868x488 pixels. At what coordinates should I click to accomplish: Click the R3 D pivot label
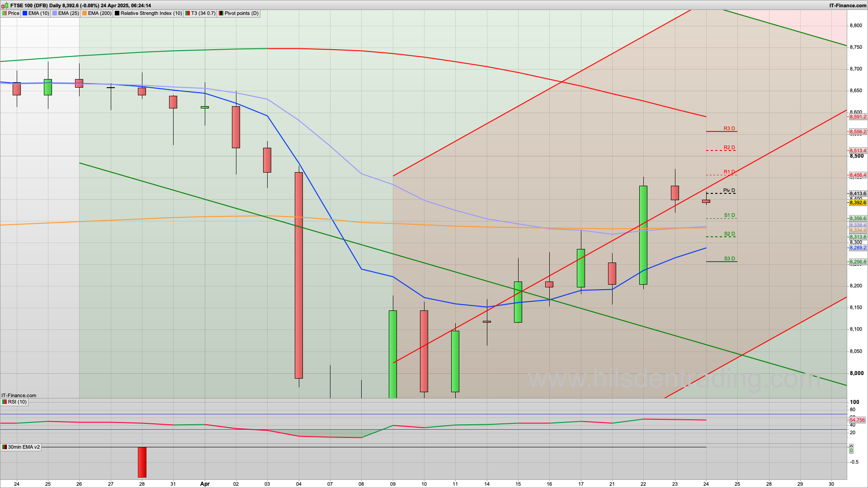729,128
